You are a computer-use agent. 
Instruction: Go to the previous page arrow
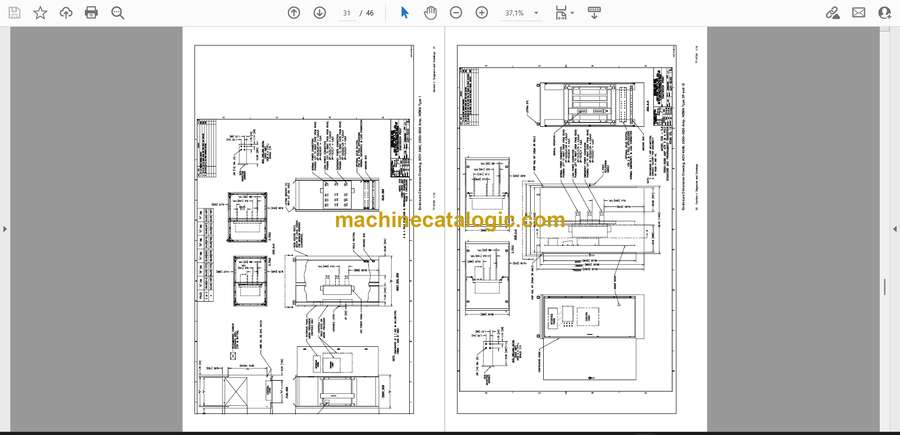pyautogui.click(x=294, y=13)
